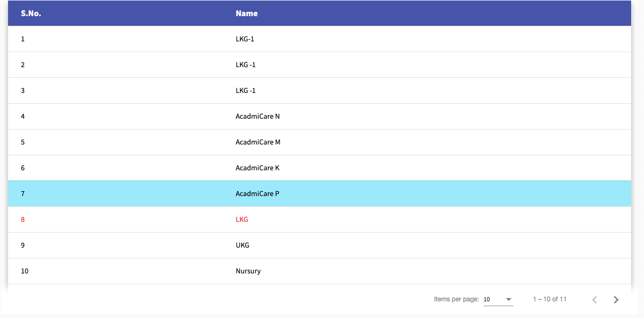Image resolution: width=644 pixels, height=318 pixels.
Task: Click the LKG-1 row numbered 1
Action: tap(245, 39)
